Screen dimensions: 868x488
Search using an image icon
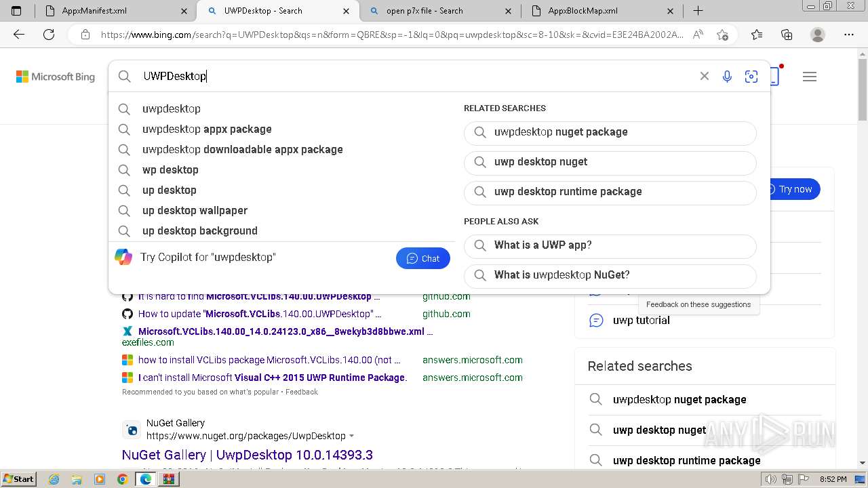pyautogui.click(x=751, y=77)
